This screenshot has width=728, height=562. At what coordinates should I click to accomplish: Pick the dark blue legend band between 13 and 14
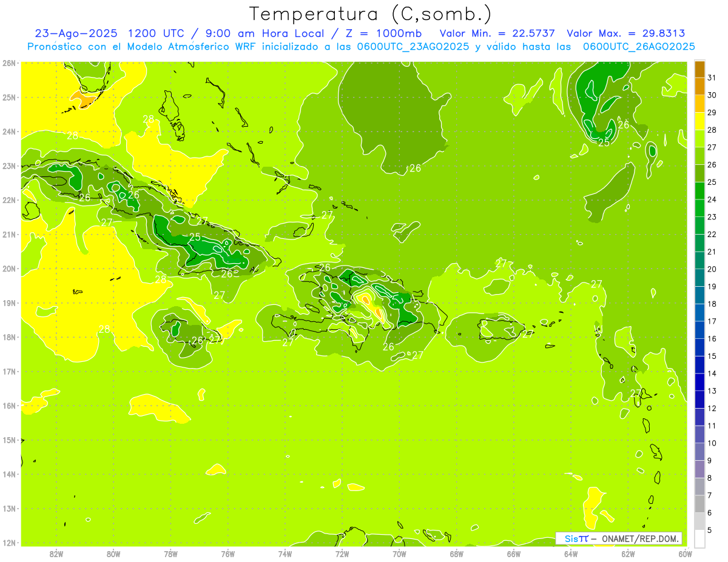(x=699, y=383)
